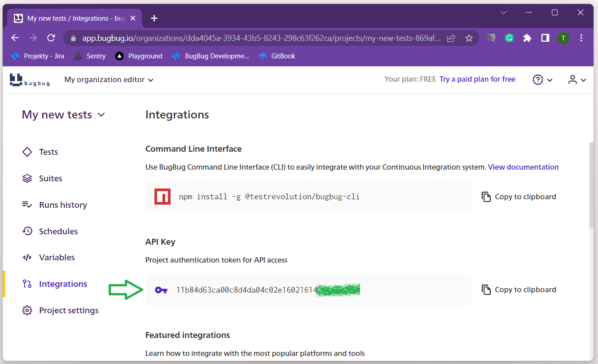
Task: Click Try a paid plan for free
Action: tap(477, 79)
